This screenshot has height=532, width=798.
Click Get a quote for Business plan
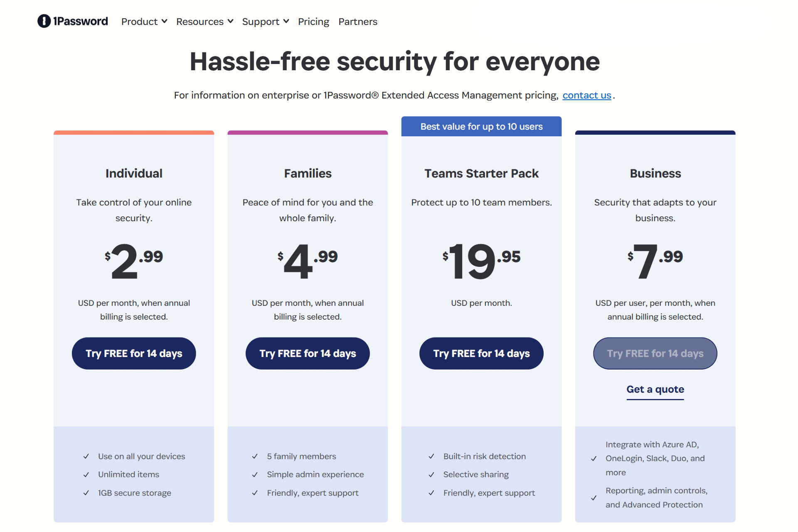click(655, 389)
